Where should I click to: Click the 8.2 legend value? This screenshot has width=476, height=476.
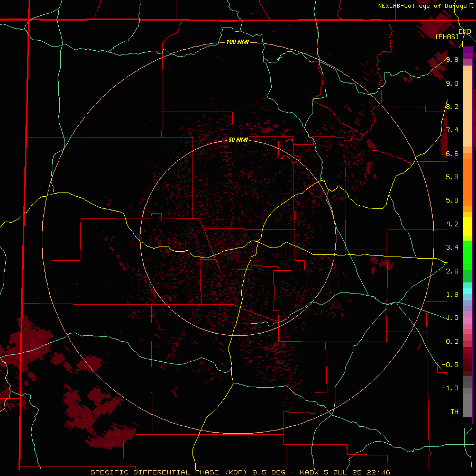point(452,106)
